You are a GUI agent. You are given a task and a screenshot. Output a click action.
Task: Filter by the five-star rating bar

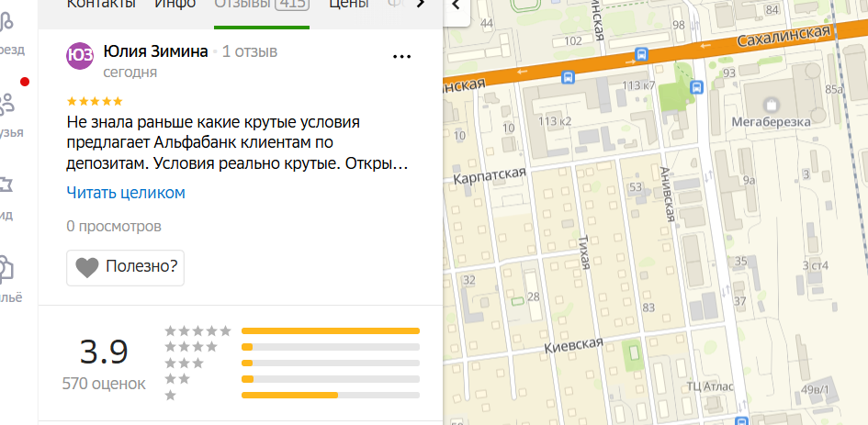[x=331, y=331]
